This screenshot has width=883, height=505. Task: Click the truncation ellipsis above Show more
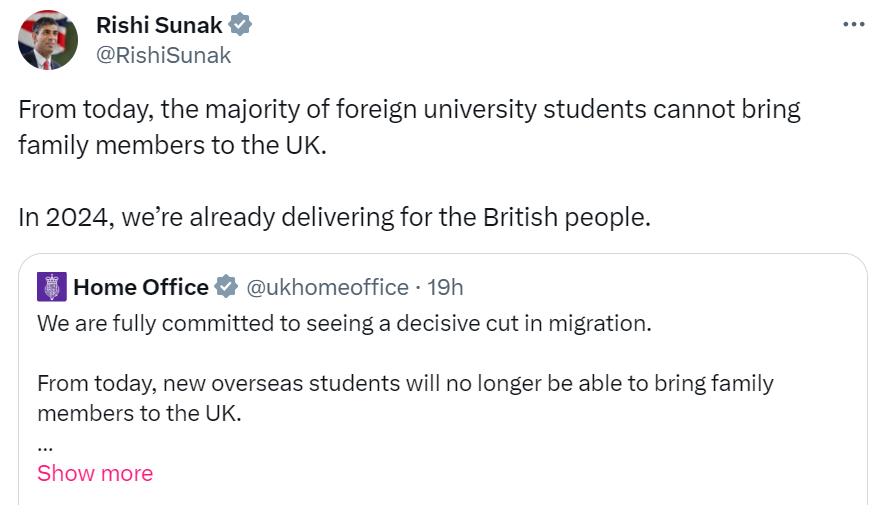click(x=45, y=449)
